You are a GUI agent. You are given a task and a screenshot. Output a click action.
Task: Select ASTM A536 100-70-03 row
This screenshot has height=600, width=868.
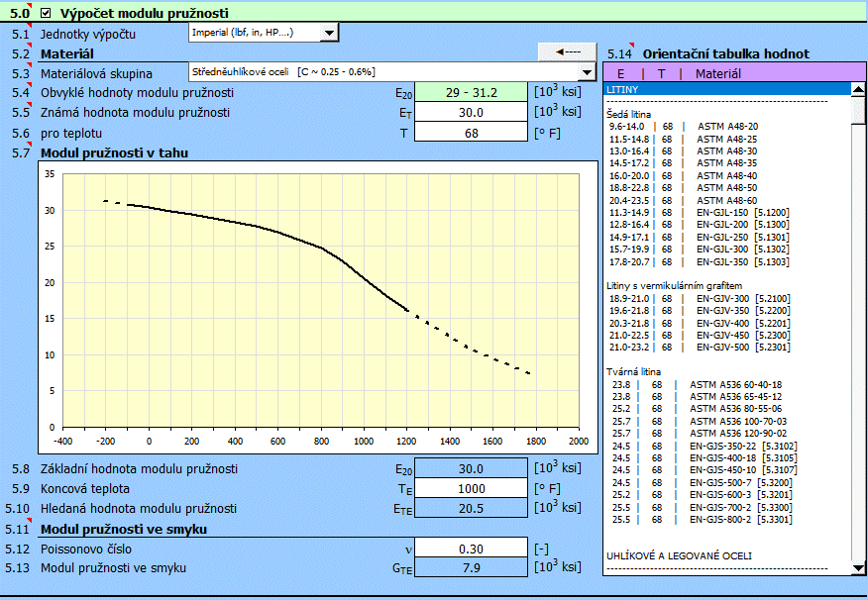tap(727, 422)
